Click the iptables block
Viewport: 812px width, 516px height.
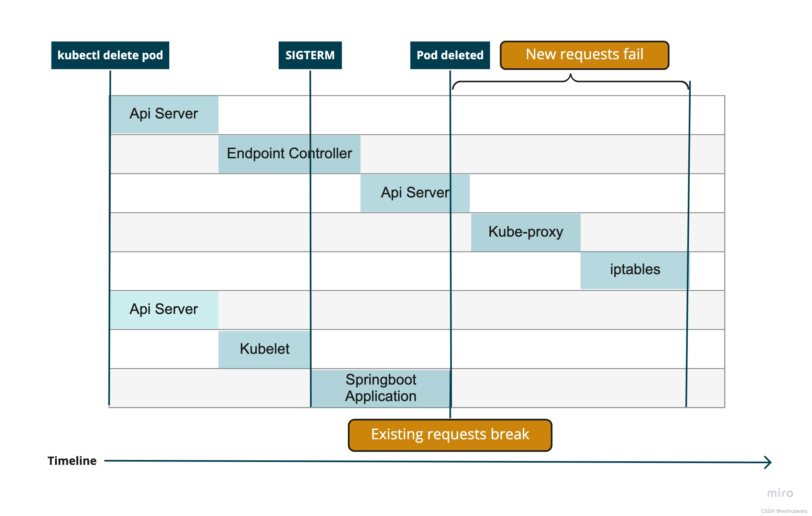click(x=635, y=270)
